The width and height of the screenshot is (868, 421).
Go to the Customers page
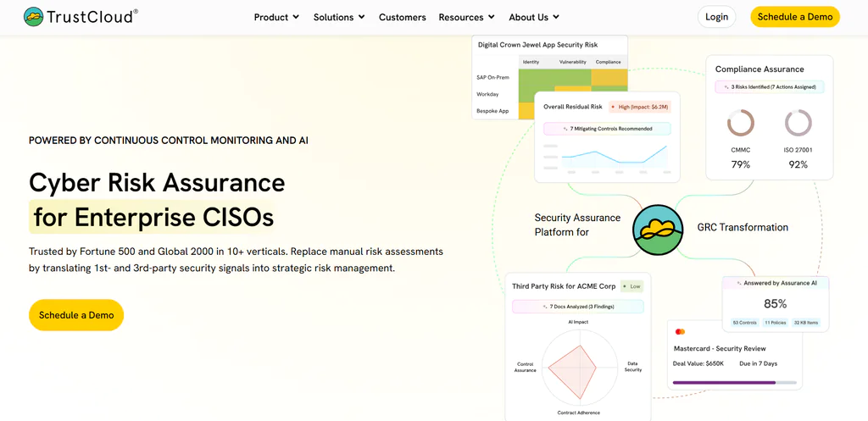[x=403, y=17]
